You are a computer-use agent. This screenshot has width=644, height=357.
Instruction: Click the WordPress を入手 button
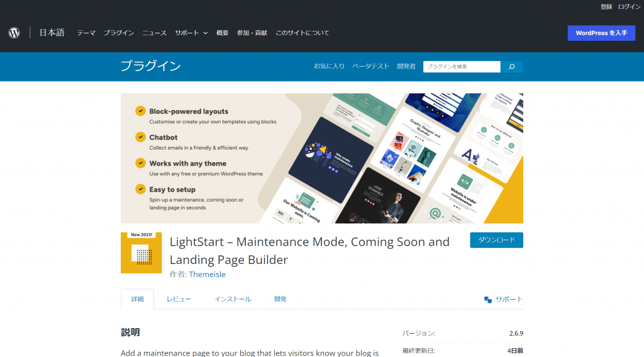pyautogui.click(x=601, y=33)
